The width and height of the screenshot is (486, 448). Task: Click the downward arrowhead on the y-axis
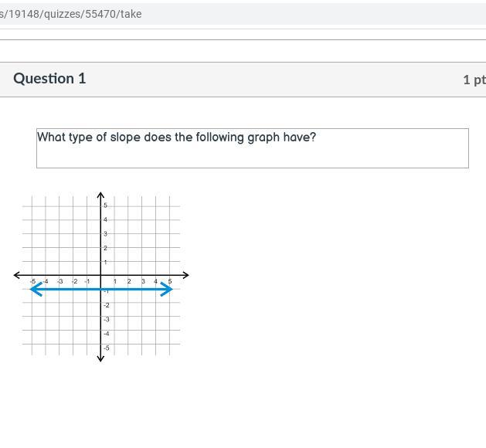[x=101, y=357]
